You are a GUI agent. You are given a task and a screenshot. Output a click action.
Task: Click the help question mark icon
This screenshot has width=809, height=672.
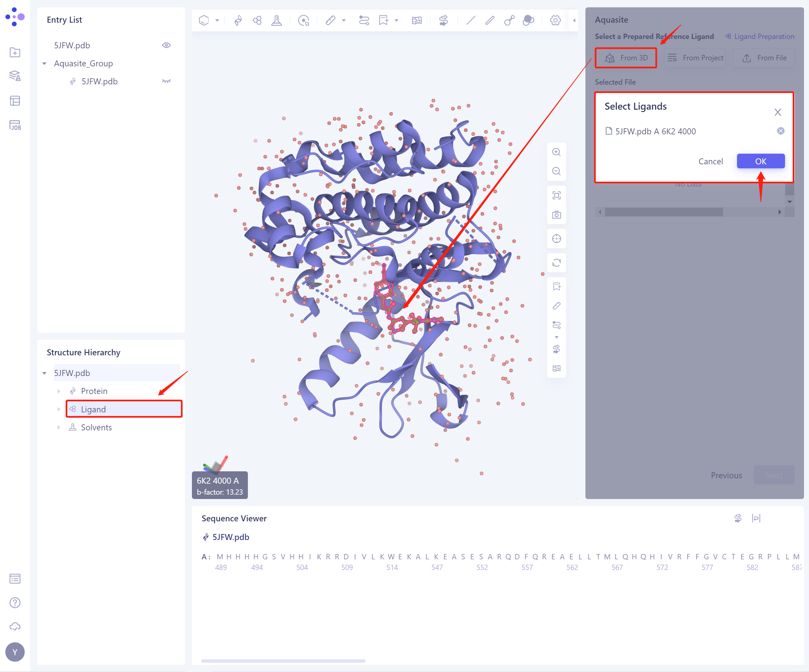15,603
